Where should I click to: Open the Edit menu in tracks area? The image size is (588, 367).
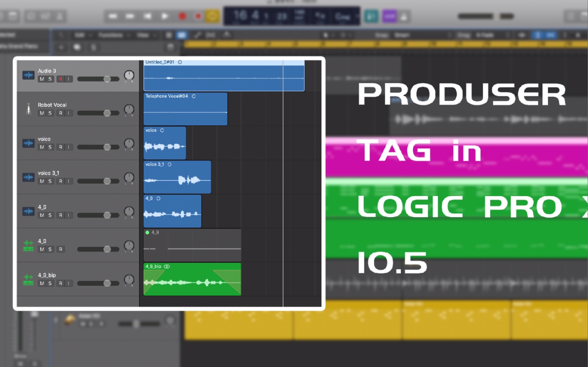coord(79,35)
